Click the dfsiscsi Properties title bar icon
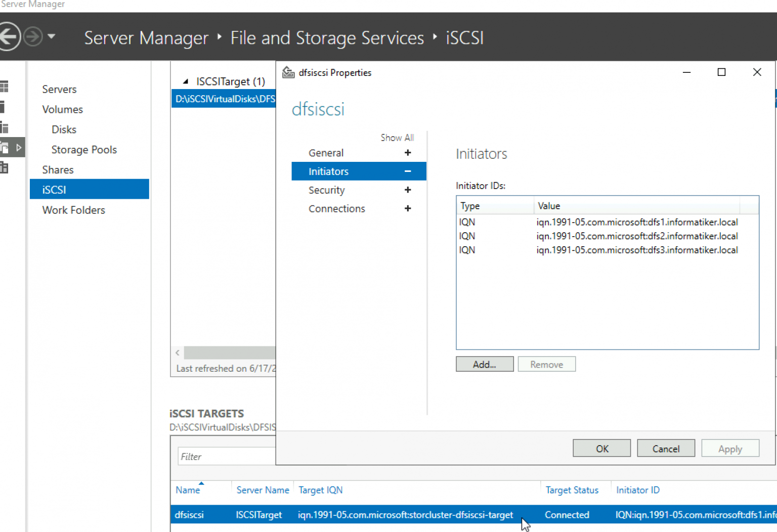 tap(288, 72)
